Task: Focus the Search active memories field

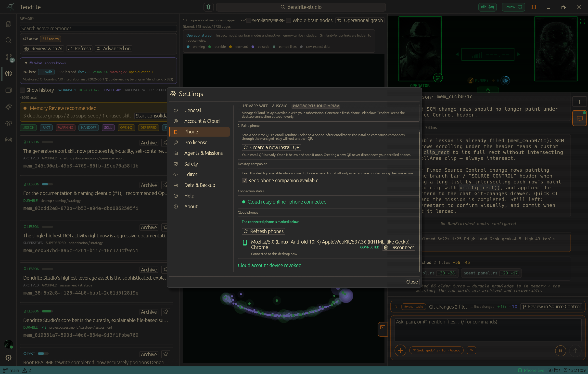Action: pyautogui.click(x=98, y=28)
